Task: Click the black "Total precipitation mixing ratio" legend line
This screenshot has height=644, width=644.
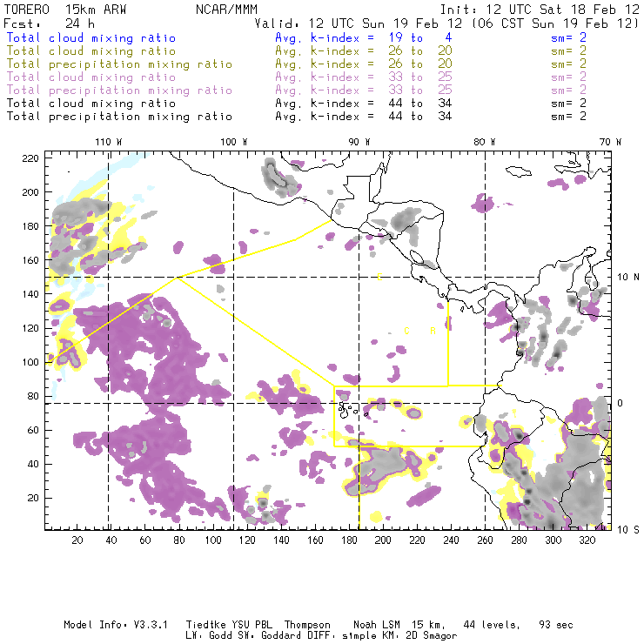Action: [x=119, y=117]
